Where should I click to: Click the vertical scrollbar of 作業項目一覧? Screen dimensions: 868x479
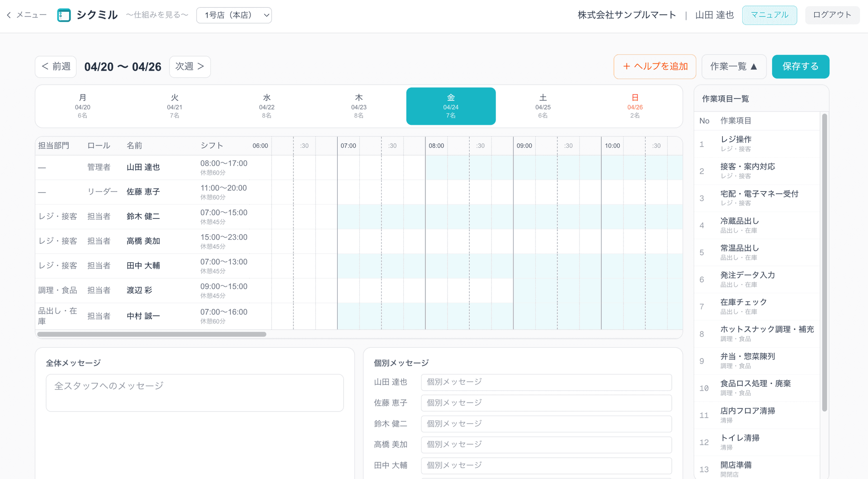[825, 262]
